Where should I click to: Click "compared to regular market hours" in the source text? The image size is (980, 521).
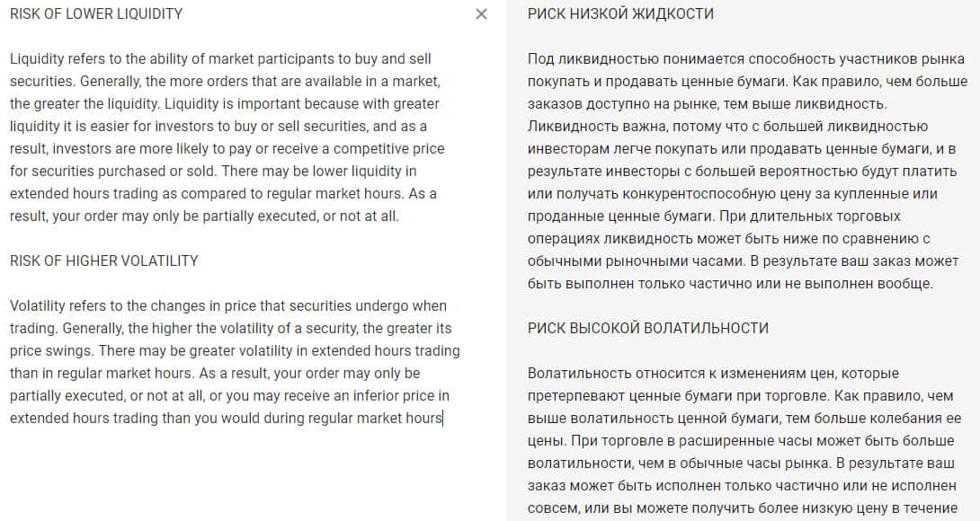283,194
